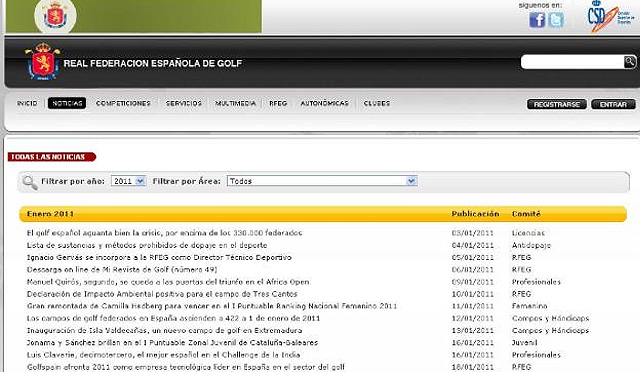640x372 pixels.
Task: Click the date 03/01/2011
Action: click(472, 233)
